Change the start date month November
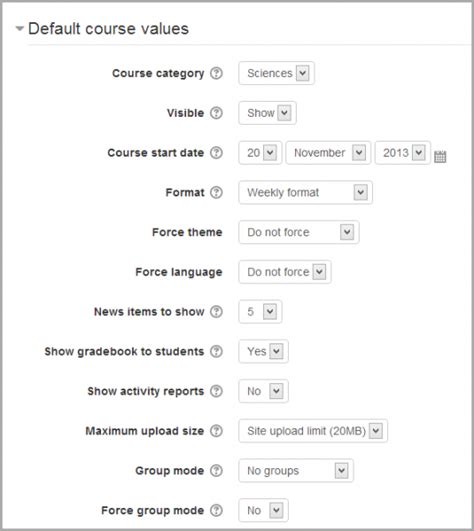The image size is (474, 531). tap(328, 153)
